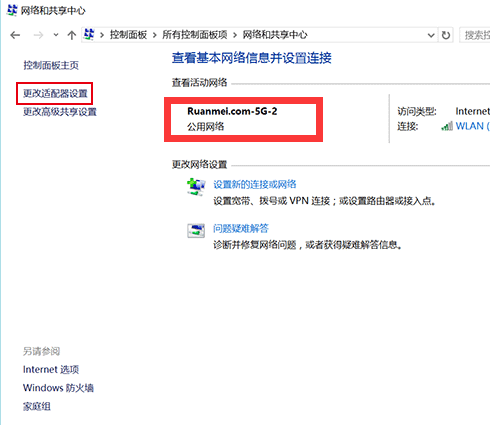Expand the chevron after 控制面板
The width and height of the screenshot is (490, 425).
[155, 35]
